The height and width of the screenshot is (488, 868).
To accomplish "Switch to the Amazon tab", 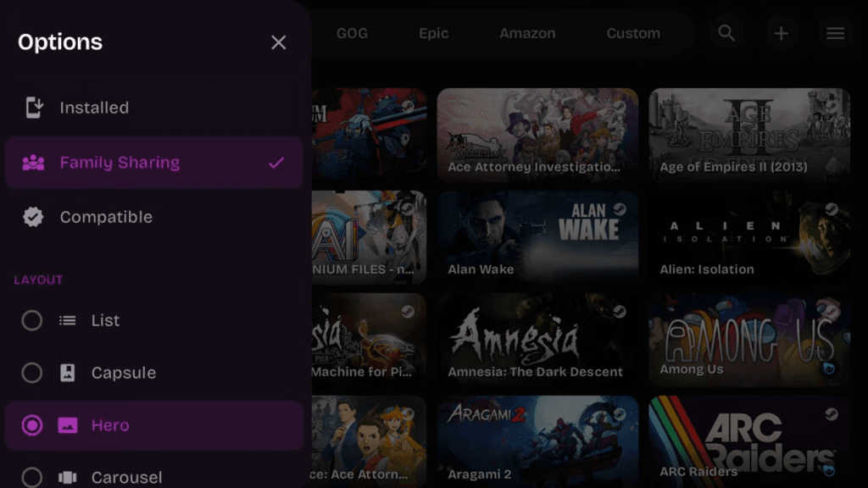I will pyautogui.click(x=527, y=33).
